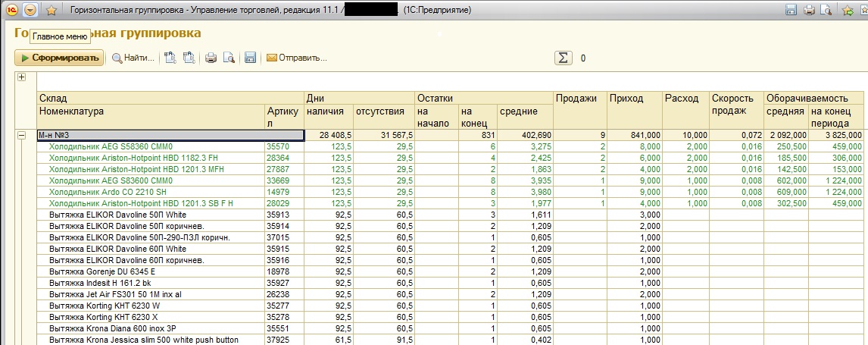Click the Склад column header
Image resolution: width=868 pixels, height=345 pixels.
click(170, 98)
